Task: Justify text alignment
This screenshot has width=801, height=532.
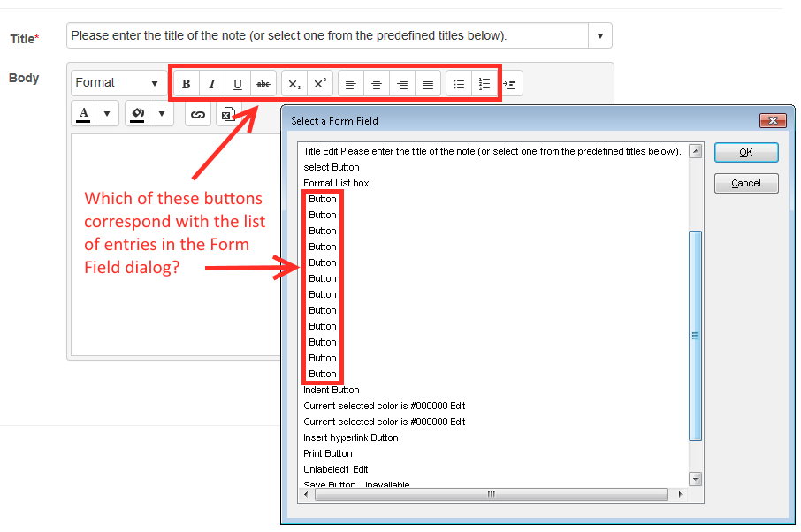Action: 428,84
